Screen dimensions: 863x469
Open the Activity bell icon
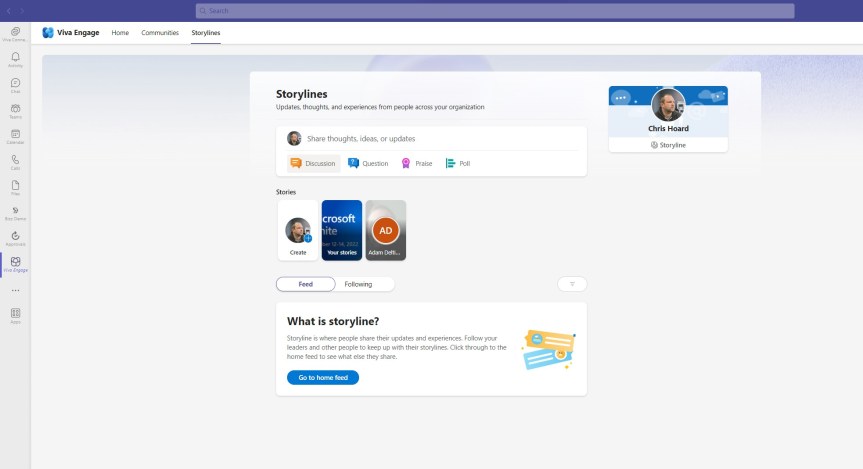point(15,57)
